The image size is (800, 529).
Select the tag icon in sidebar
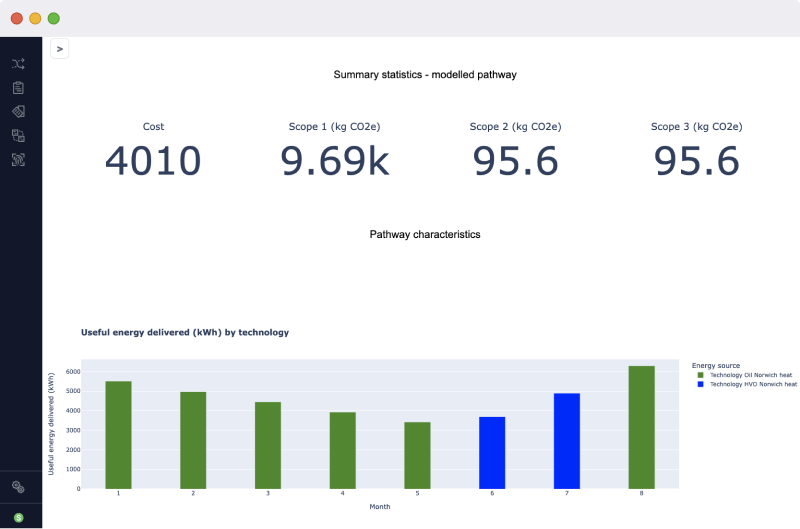click(18, 111)
